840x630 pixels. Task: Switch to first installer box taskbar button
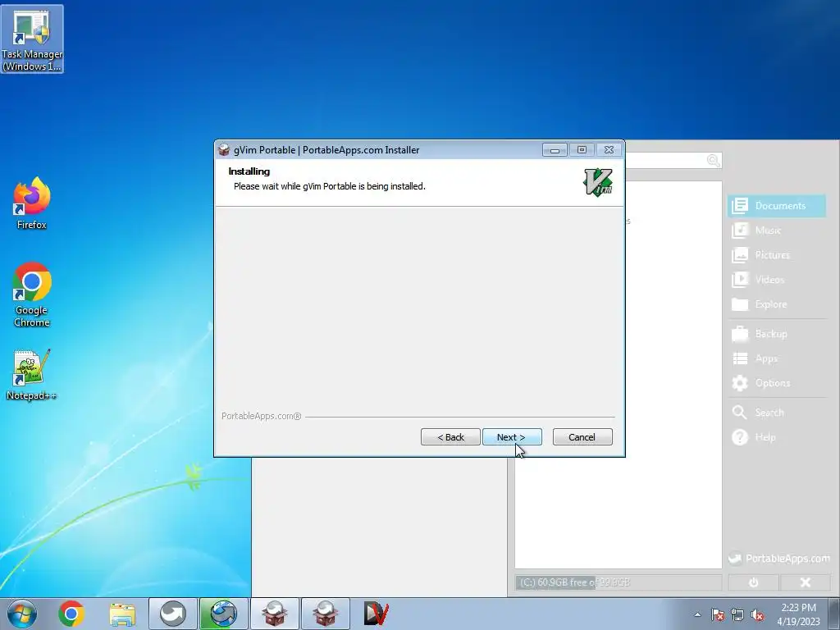pos(274,614)
